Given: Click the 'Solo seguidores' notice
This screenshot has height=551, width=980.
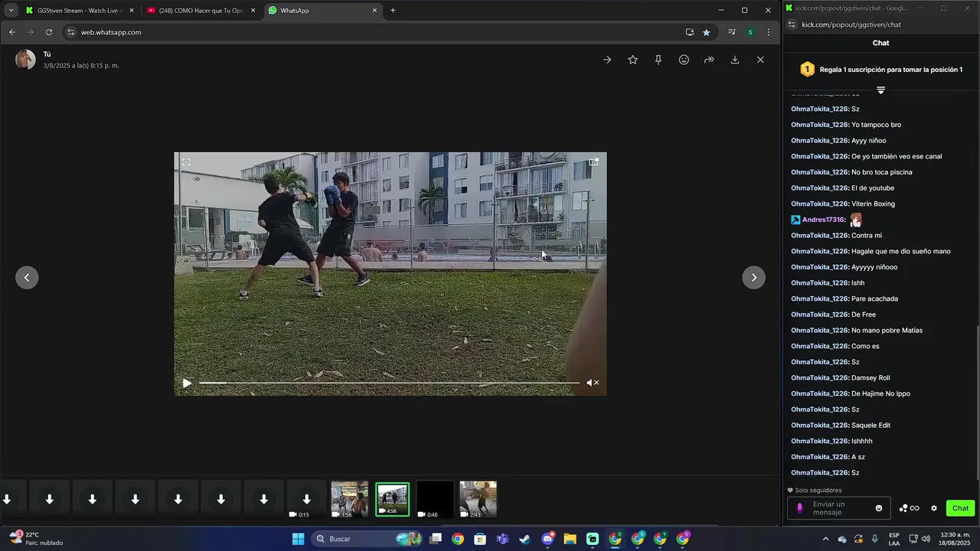Looking at the screenshot, I should (815, 490).
